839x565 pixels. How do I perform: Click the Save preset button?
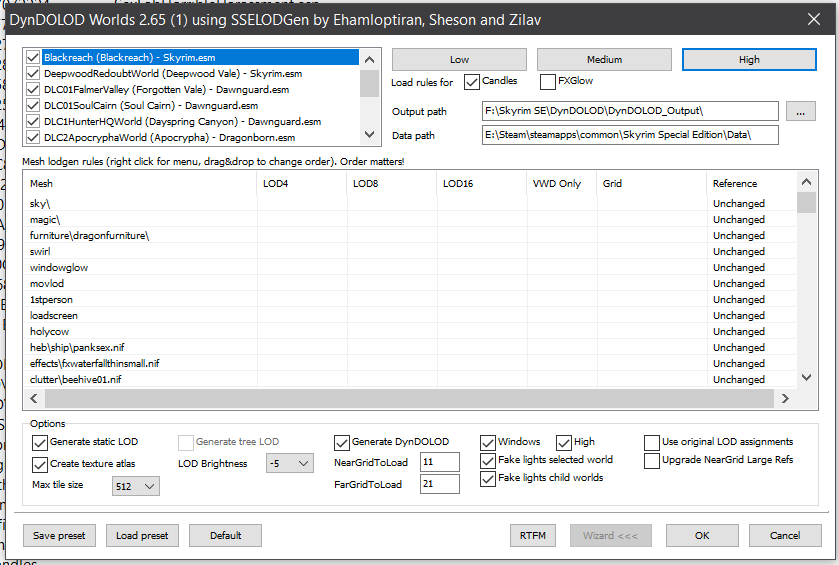click(x=59, y=536)
